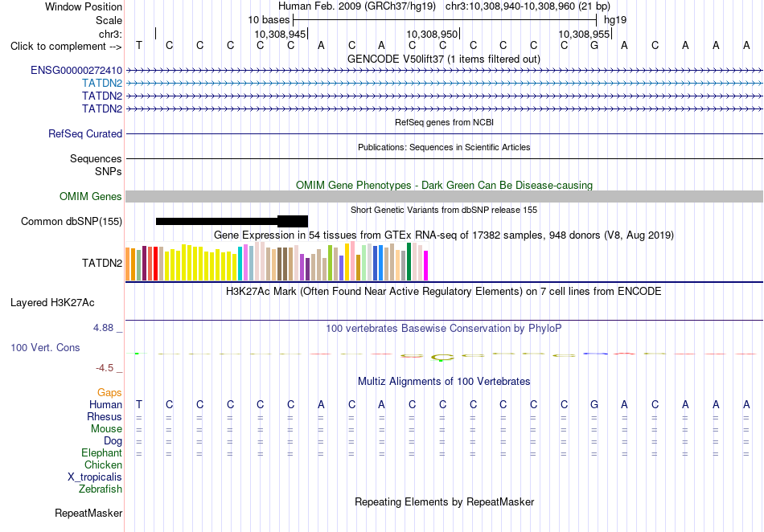Click the chr3:10,308,940-10,308,960 header text
764x532 pixels.
click(528, 6)
